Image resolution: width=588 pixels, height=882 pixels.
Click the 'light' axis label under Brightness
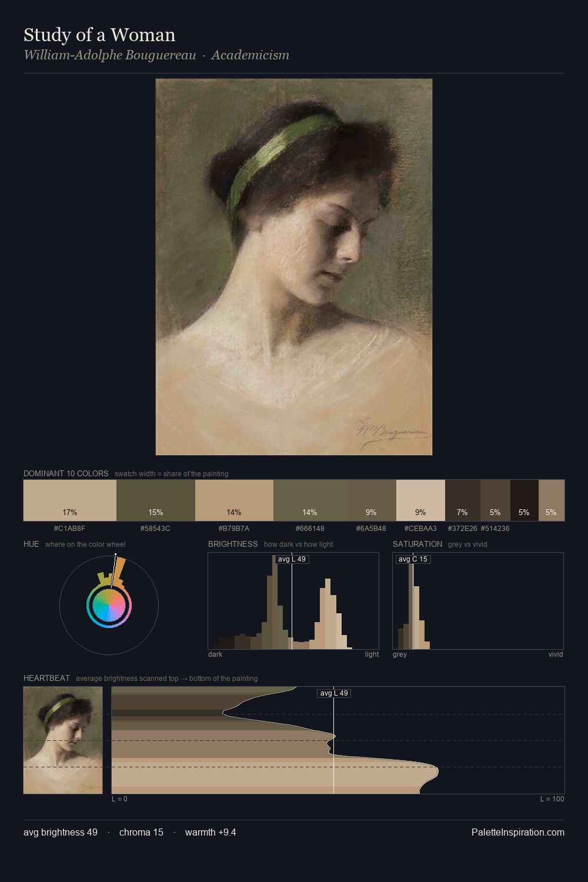[372, 654]
